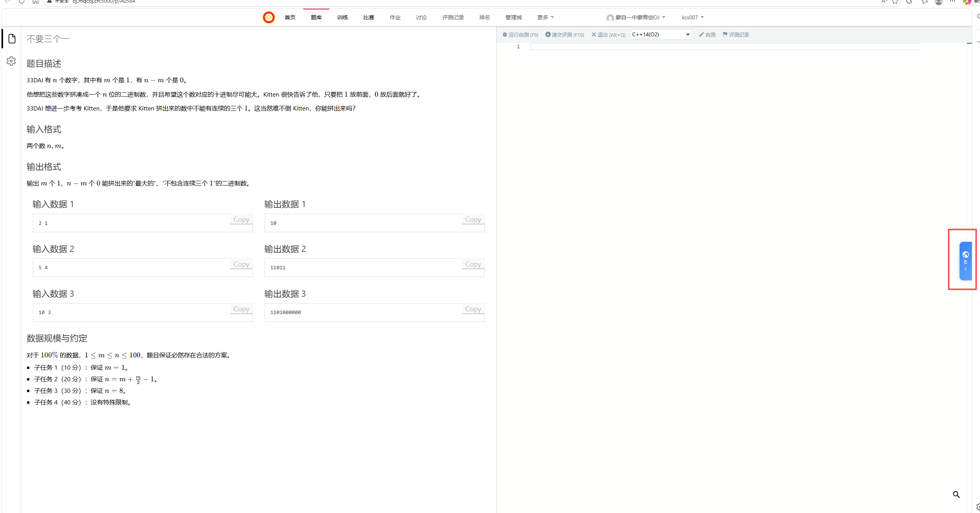Click line 1 of the code editor

point(722,47)
